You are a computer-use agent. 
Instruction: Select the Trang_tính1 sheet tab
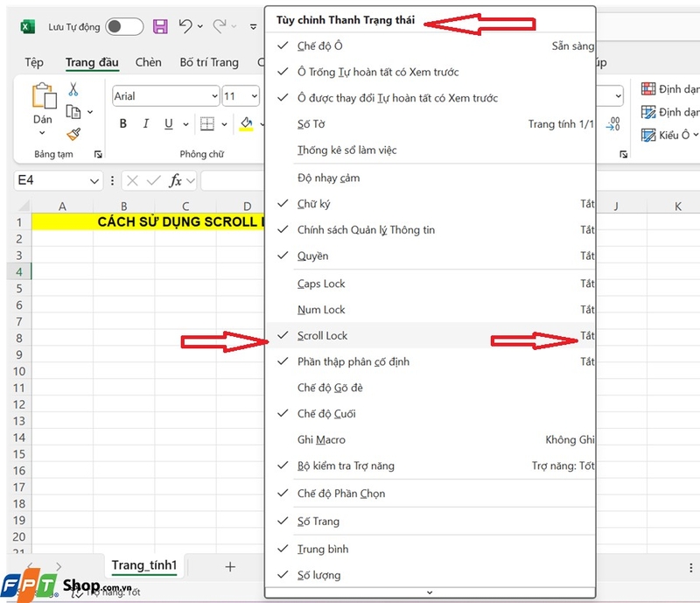(x=144, y=565)
